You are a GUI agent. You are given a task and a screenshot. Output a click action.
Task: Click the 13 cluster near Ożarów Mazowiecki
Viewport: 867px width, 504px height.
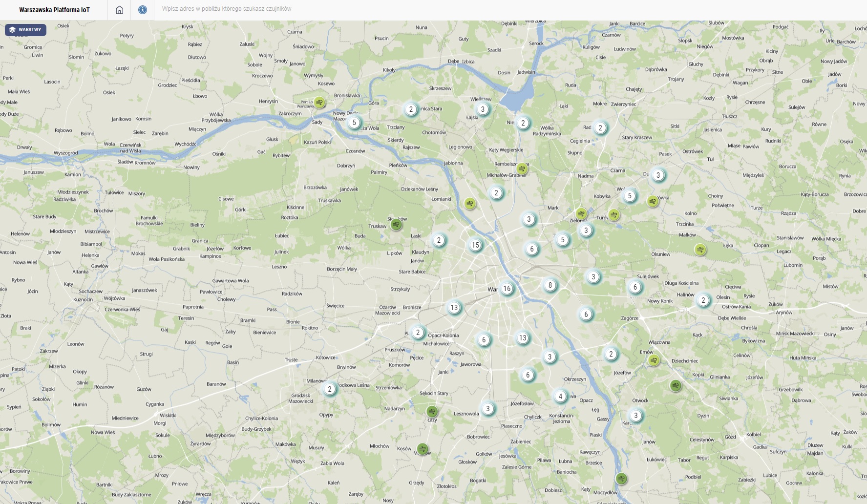click(454, 308)
